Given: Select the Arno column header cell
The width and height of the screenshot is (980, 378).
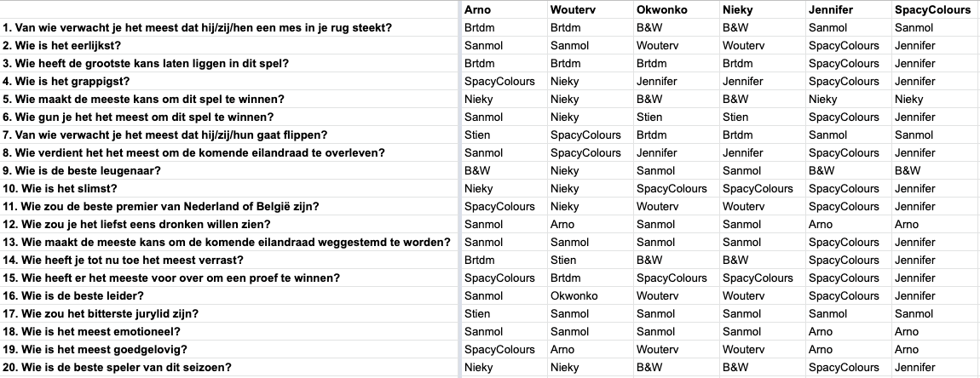Looking at the screenshot, I should tap(504, 10).
